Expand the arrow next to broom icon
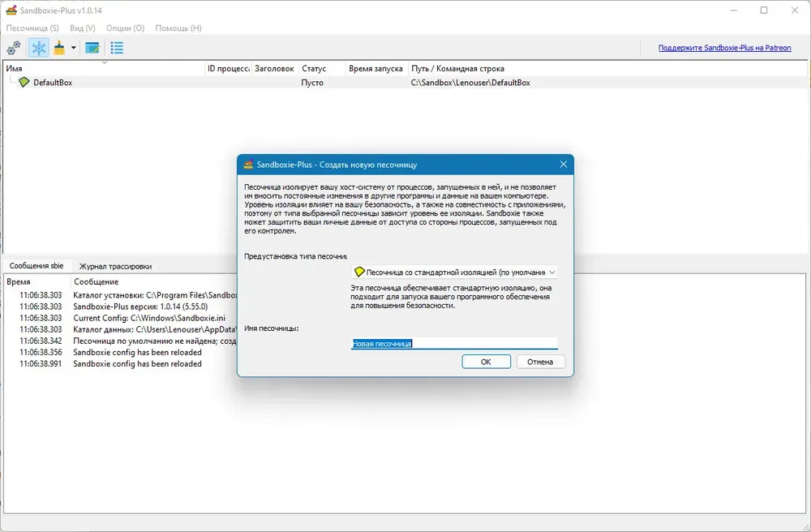 point(74,48)
